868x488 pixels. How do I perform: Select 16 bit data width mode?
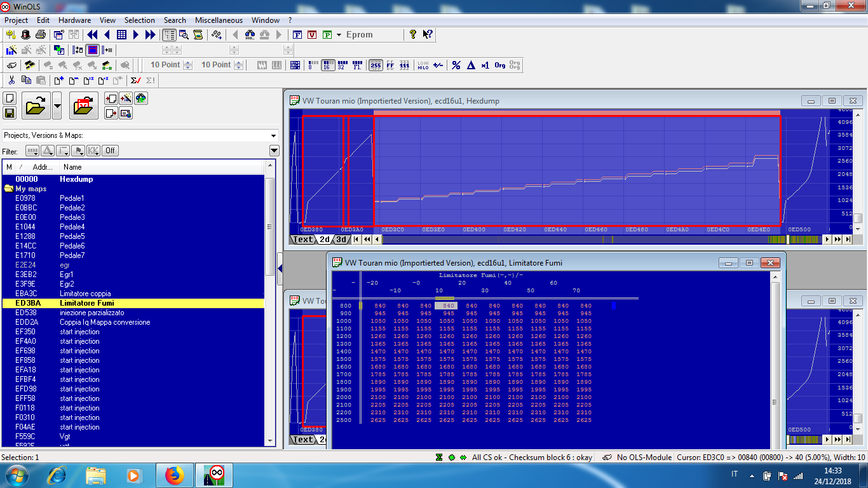pos(328,65)
